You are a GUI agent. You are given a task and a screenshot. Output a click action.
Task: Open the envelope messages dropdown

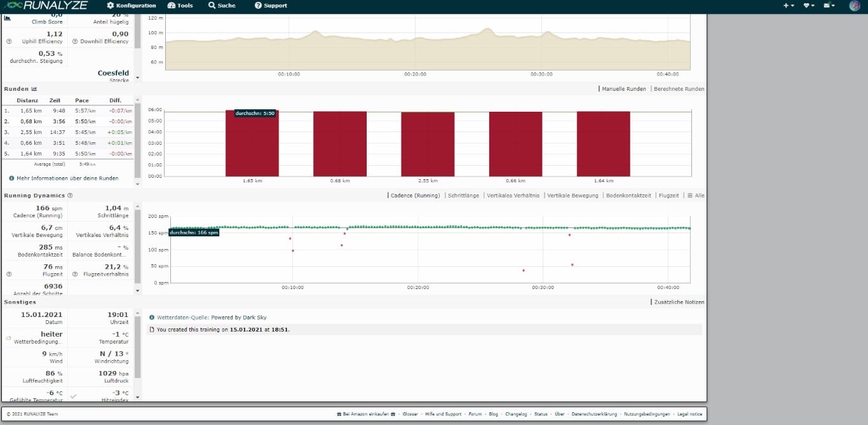coord(829,6)
